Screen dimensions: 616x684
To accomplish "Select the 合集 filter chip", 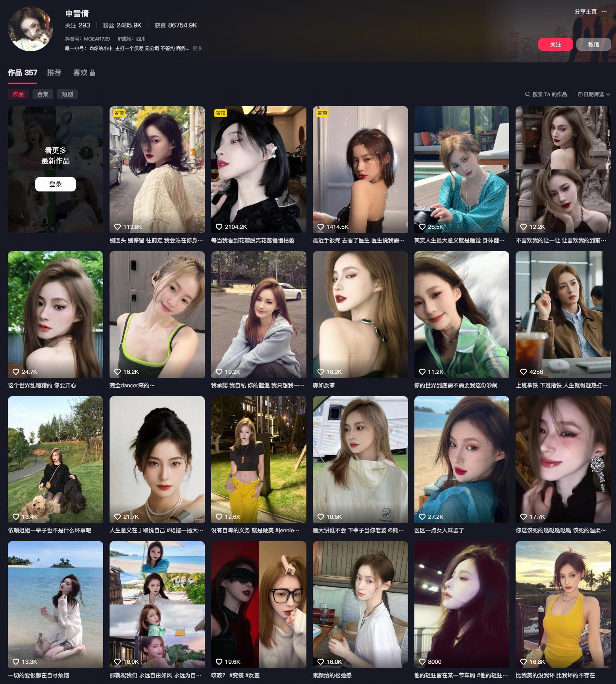I will (43, 94).
